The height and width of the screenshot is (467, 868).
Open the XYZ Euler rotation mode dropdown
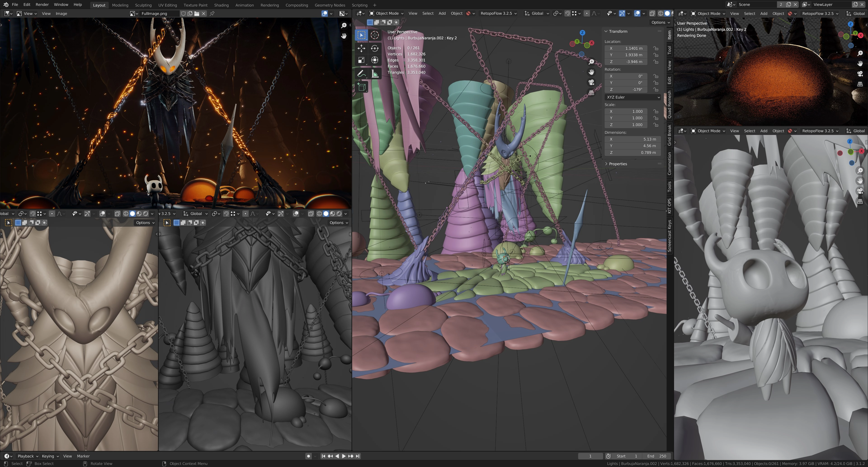click(632, 97)
